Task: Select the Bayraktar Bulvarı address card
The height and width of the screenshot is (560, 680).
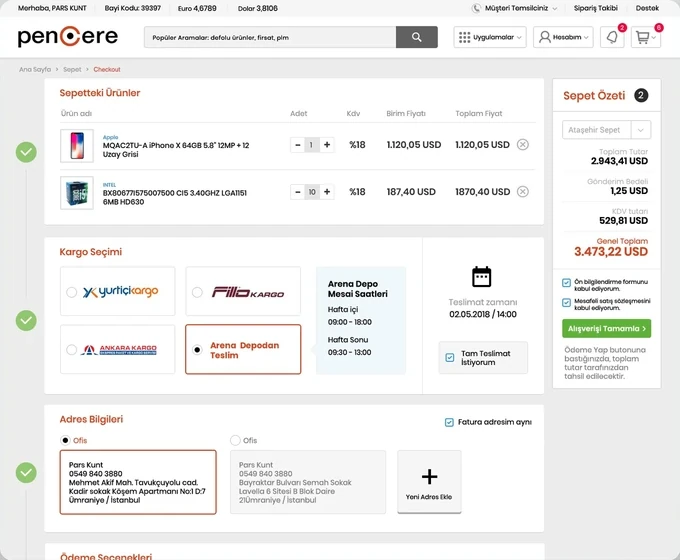Action: click(307, 482)
